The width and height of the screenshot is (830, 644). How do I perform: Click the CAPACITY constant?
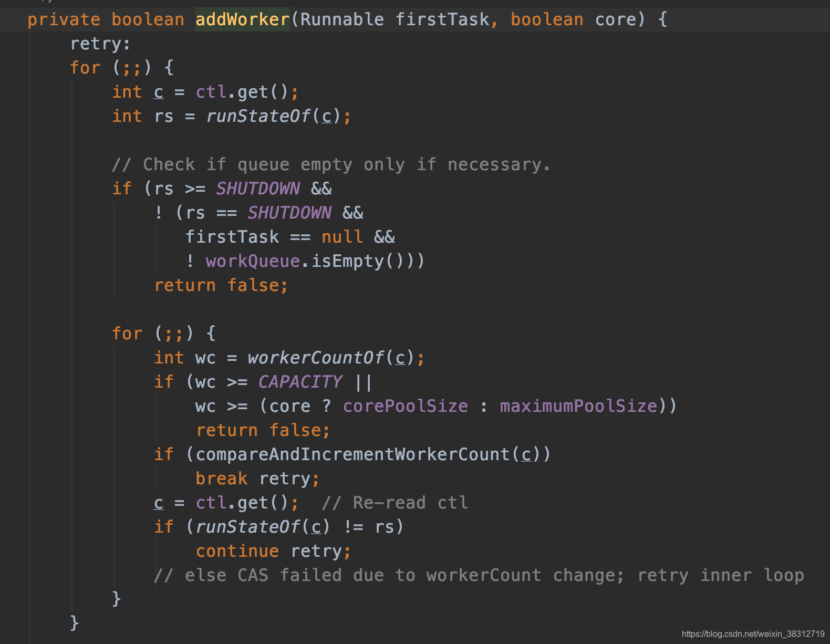click(x=300, y=382)
